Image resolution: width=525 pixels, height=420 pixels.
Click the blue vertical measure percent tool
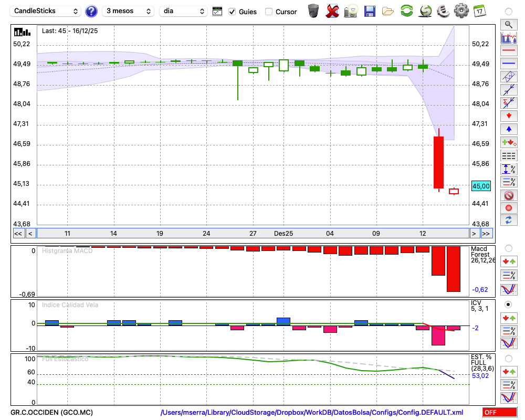pos(509,169)
